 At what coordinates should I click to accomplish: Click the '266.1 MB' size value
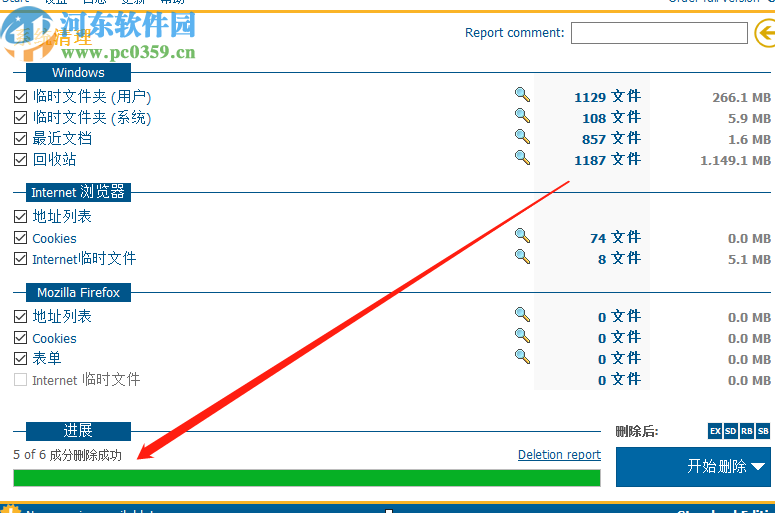click(x=741, y=97)
